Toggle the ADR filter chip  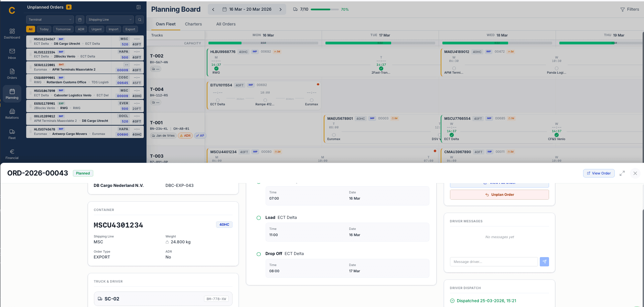click(x=81, y=29)
